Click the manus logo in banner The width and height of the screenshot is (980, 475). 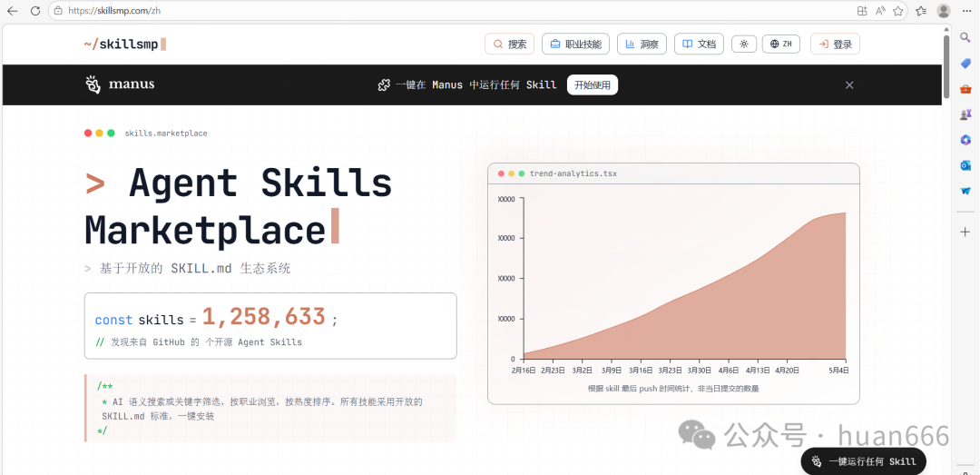point(120,84)
